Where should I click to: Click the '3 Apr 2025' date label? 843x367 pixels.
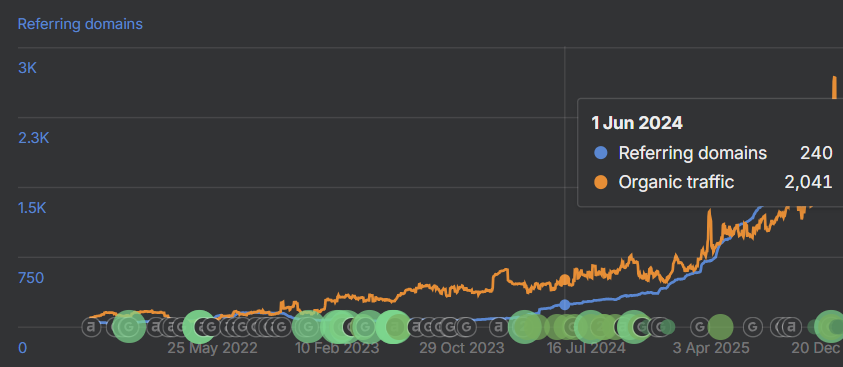click(711, 348)
